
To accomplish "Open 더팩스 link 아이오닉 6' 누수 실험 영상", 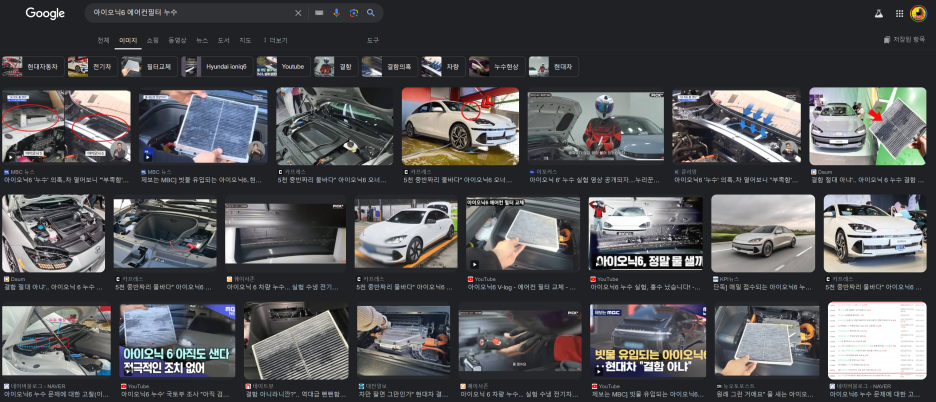I will [x=595, y=179].
